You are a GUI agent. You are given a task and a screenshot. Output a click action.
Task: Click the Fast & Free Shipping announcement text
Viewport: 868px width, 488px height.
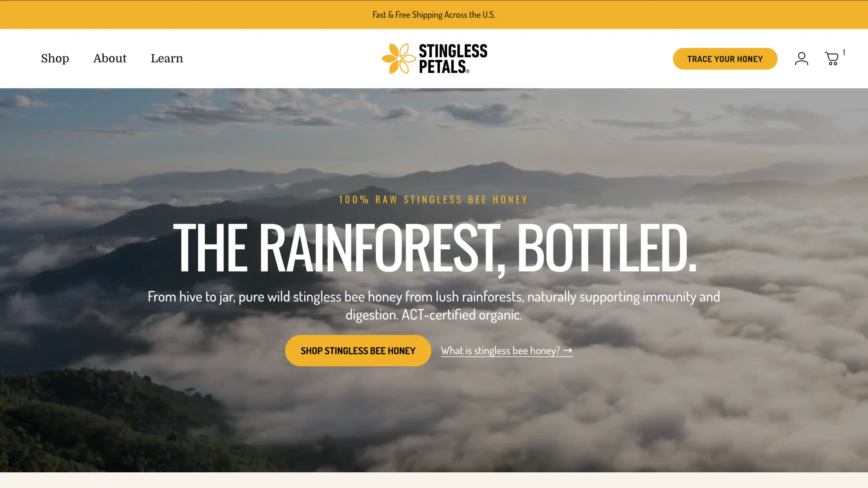(434, 15)
